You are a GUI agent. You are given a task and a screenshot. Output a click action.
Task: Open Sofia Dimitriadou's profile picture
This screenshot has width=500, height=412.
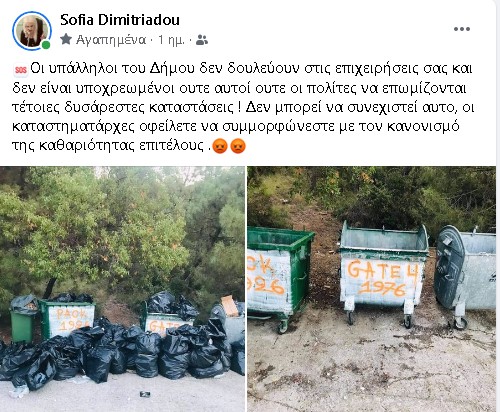click(32, 31)
